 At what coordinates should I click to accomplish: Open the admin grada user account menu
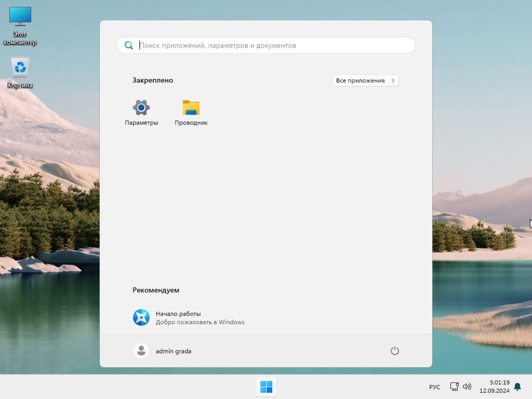(163, 351)
